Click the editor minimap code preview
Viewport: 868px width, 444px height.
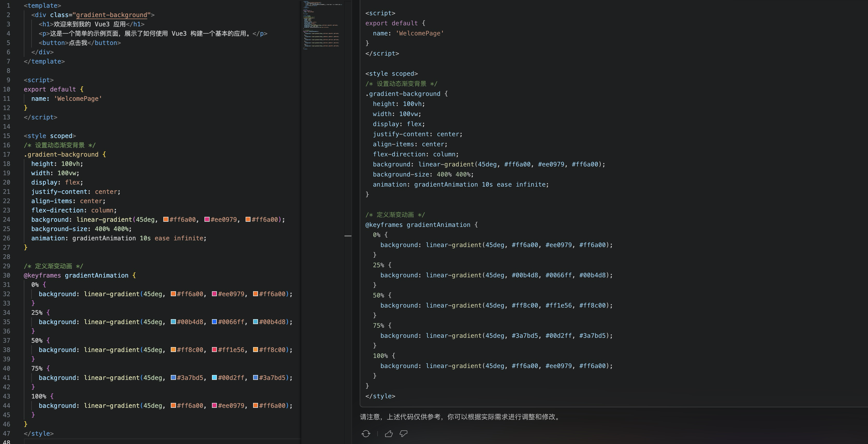click(322, 25)
